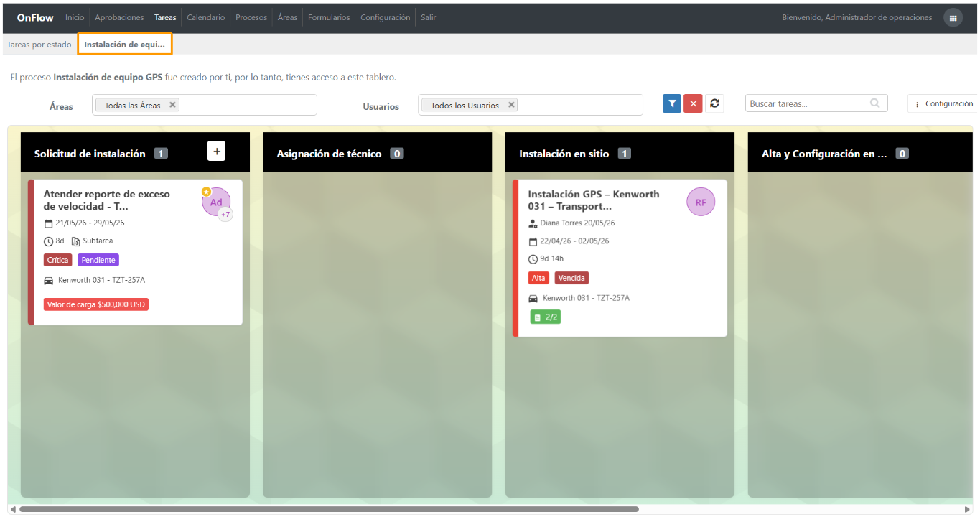The width and height of the screenshot is (980, 522).
Task: Open the Ad assignee avatar with star
Action: [215, 202]
